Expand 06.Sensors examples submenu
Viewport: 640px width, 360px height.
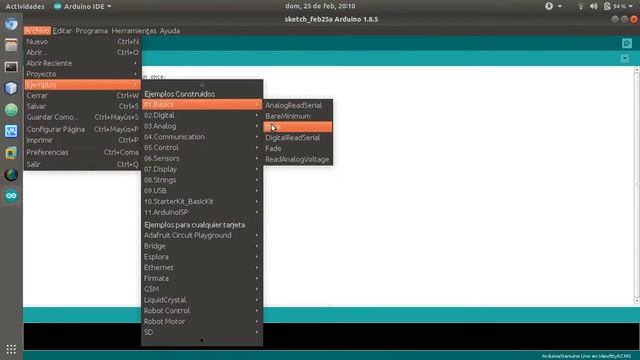tap(202, 158)
